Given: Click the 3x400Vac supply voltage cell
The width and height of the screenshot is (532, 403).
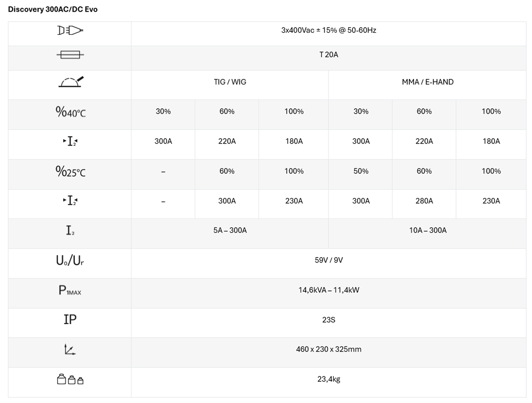Looking at the screenshot, I should point(328,30).
